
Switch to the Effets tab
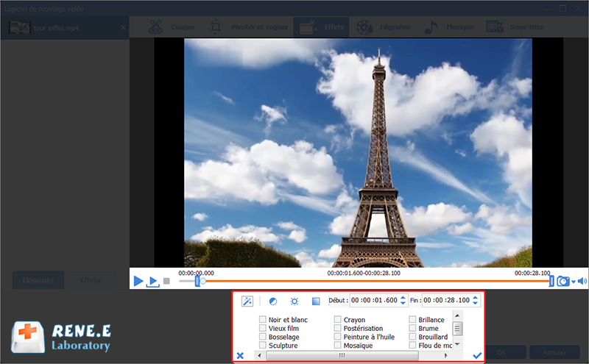322,27
